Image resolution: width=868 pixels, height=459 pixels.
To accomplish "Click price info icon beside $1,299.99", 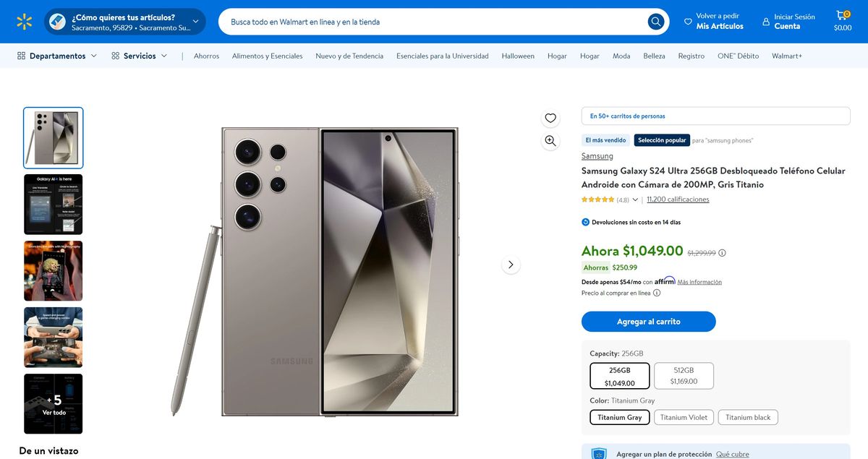I will click(x=722, y=253).
